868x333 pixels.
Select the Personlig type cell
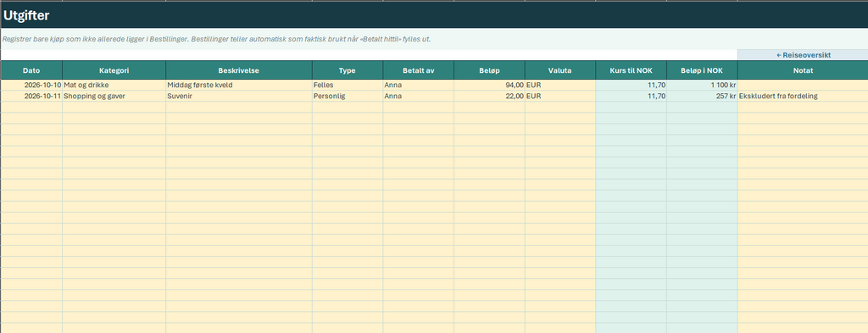click(x=348, y=97)
